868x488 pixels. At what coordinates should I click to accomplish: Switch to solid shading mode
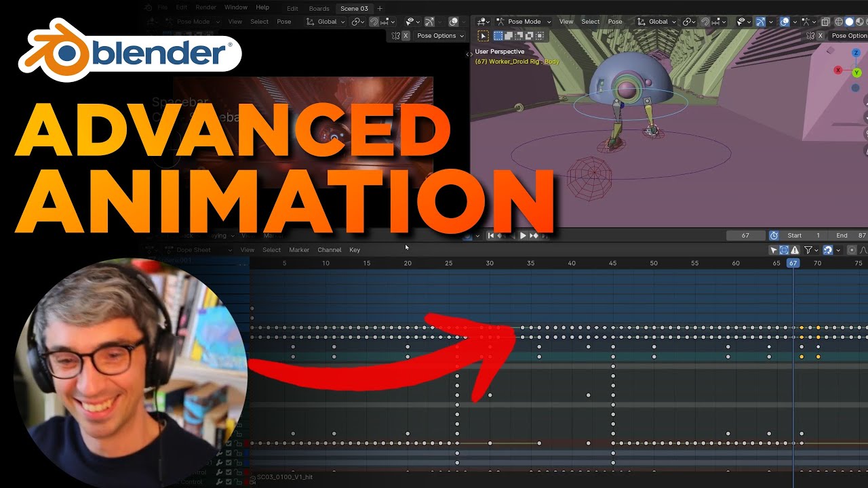tap(849, 22)
